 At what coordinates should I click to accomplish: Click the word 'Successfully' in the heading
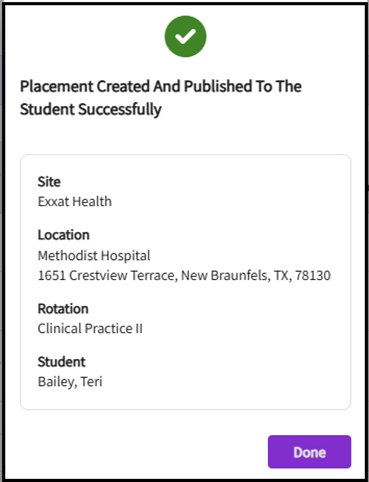120,110
